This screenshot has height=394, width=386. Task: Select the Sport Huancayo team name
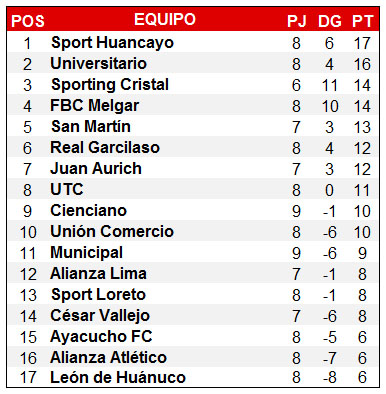coord(112,43)
